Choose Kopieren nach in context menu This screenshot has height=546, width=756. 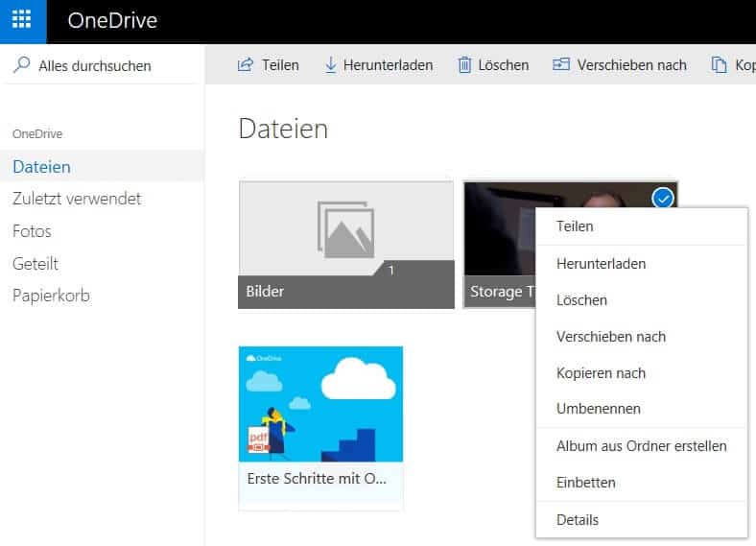[x=642, y=373]
